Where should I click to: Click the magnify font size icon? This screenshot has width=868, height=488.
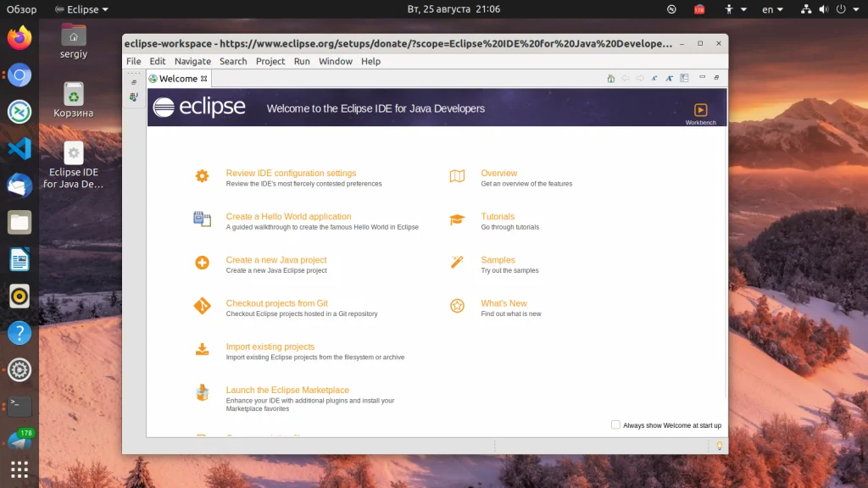point(670,79)
